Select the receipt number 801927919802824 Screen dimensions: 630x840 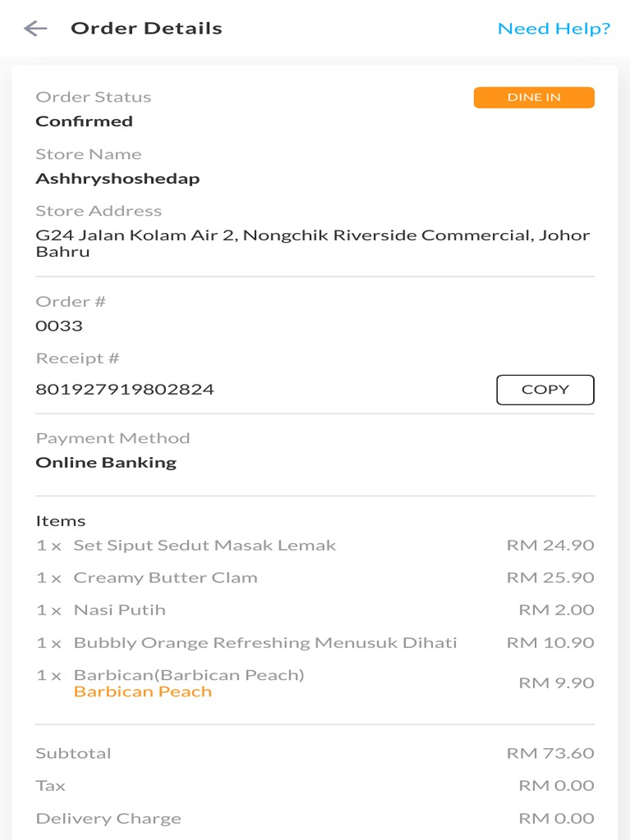125,390
